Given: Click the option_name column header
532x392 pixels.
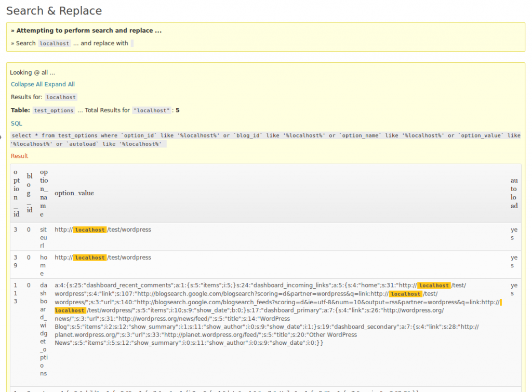Looking at the screenshot, I should click(x=44, y=193).
